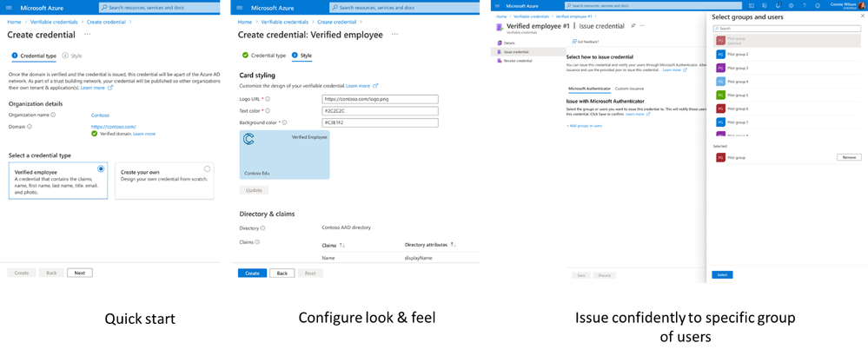Viewport: 868px width, 356px height.
Task: Click into the Logo URL field
Action: tap(380, 99)
